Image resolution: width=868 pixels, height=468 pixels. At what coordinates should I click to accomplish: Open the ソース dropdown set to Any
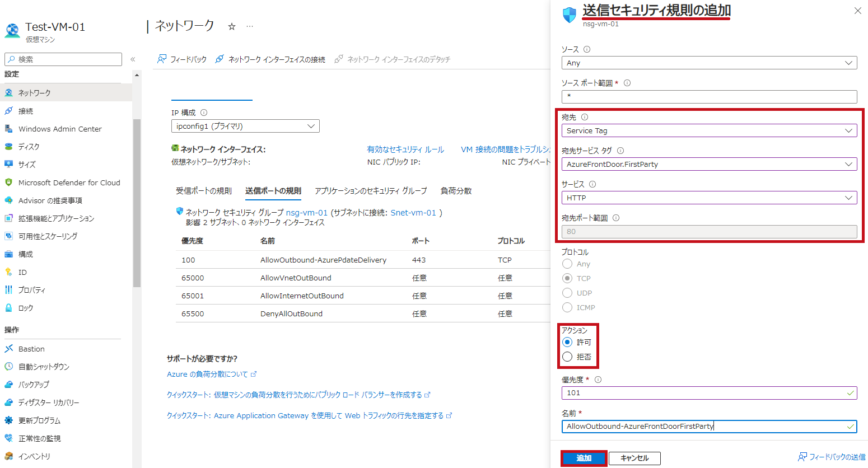pyautogui.click(x=709, y=63)
